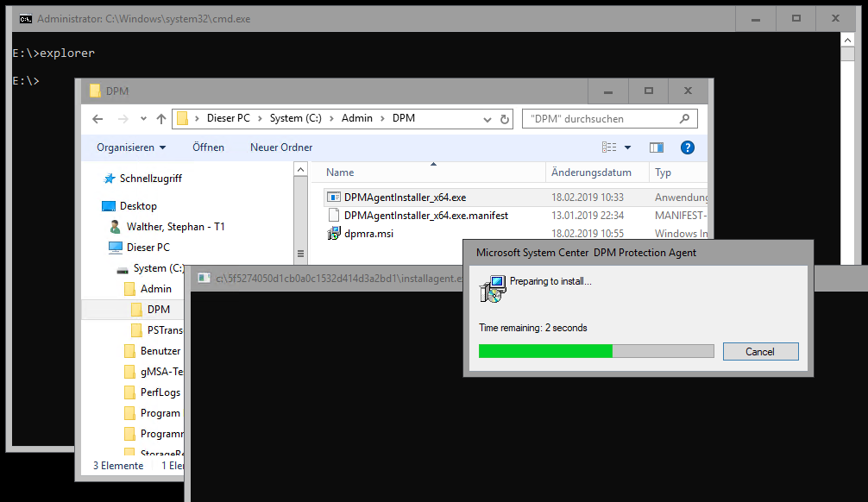The height and width of the screenshot is (502, 868).
Task: Select 'Admin' breadcrumb in the address bar
Action: point(357,118)
